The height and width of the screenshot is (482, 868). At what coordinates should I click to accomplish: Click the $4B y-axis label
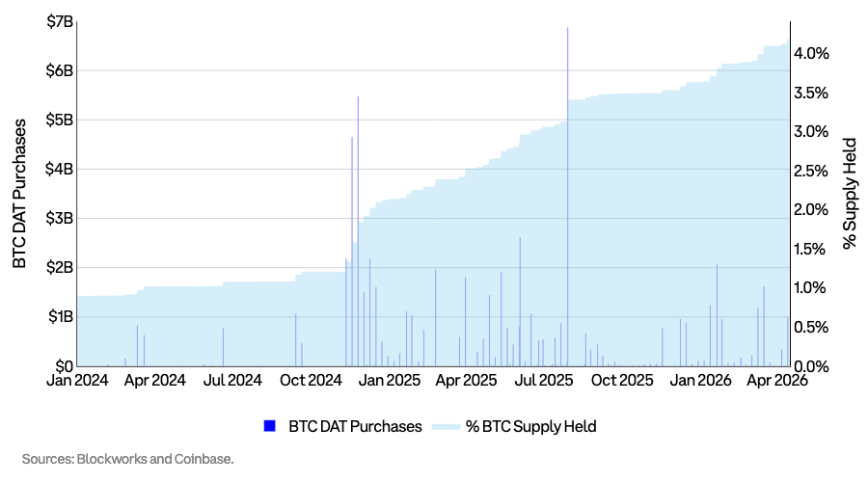60,169
